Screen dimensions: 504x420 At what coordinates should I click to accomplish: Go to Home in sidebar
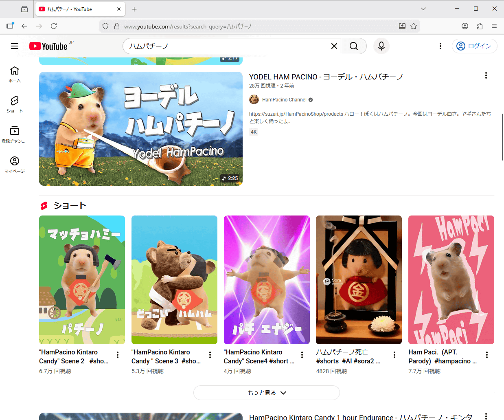tap(15, 74)
